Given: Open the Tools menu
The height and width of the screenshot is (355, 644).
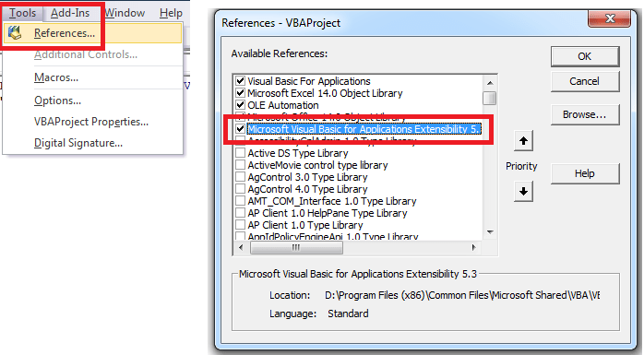Looking at the screenshot, I should (22, 13).
